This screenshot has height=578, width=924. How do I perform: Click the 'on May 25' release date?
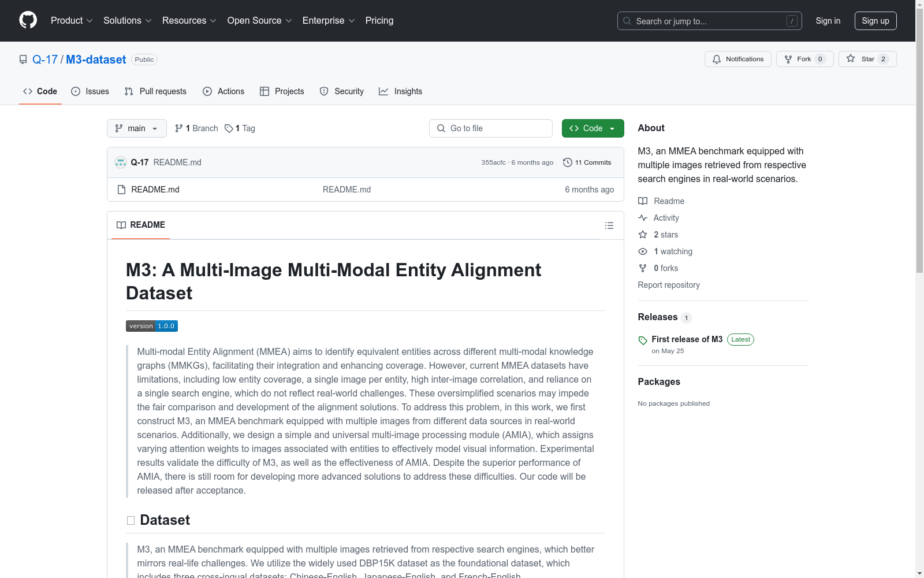668,351
